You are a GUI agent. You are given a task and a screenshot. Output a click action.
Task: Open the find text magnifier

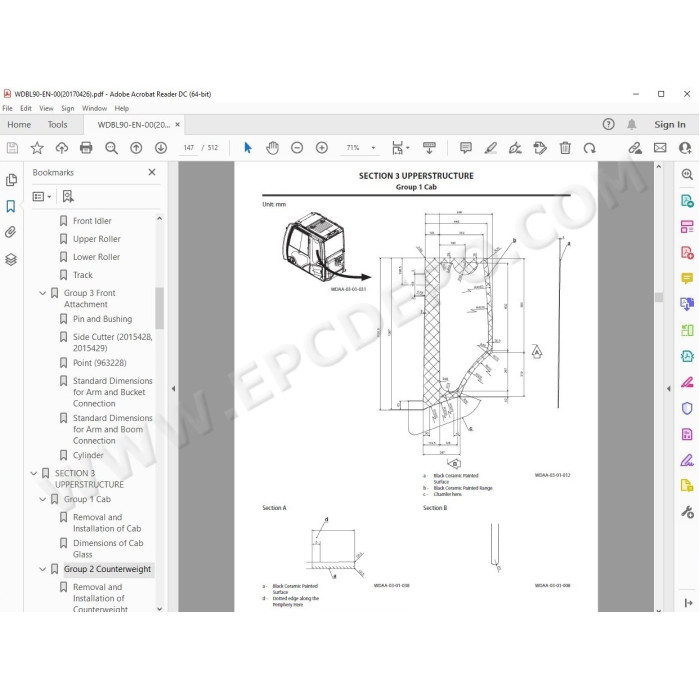(111, 148)
